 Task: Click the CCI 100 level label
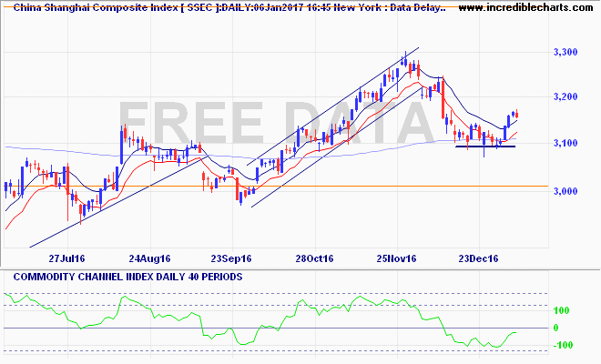point(561,310)
